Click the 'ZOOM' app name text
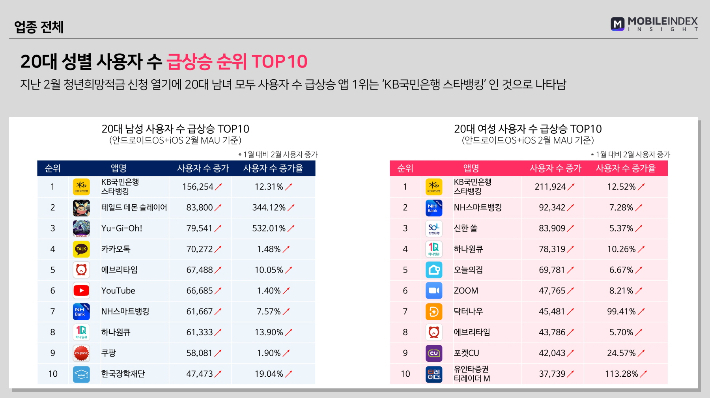Screen dimensions: 710x398 point(466,291)
